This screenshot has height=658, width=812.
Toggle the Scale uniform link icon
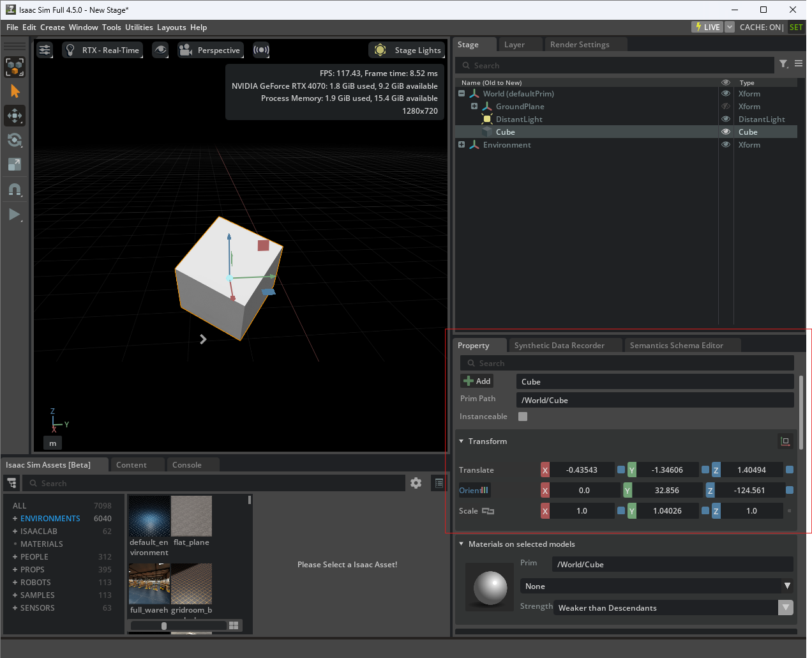tap(488, 511)
